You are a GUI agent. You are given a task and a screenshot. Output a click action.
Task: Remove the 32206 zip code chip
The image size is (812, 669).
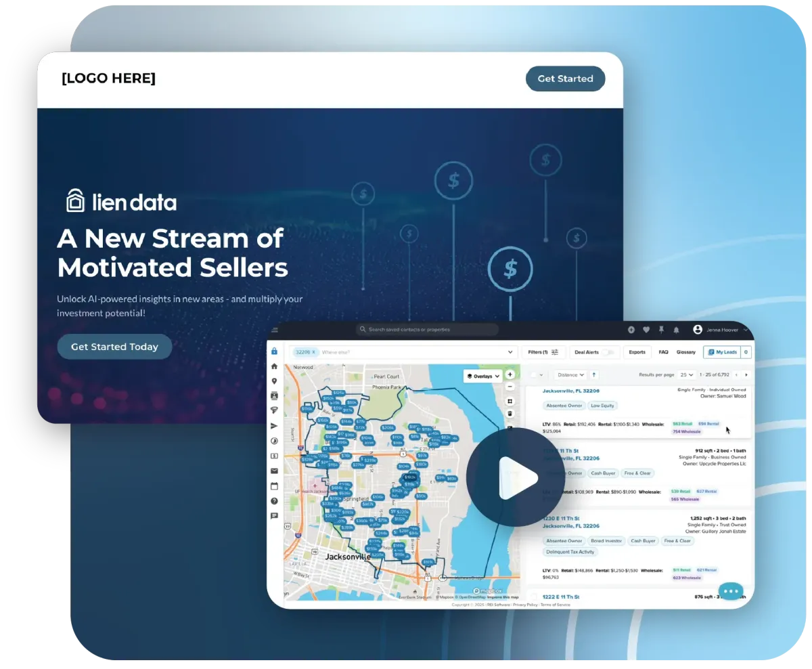313,352
